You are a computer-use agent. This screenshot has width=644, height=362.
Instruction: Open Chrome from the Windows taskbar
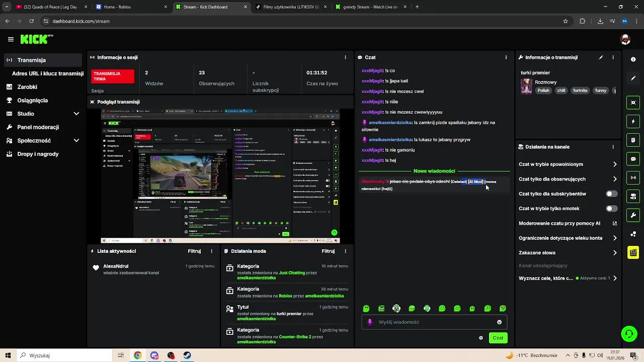[x=137, y=355]
